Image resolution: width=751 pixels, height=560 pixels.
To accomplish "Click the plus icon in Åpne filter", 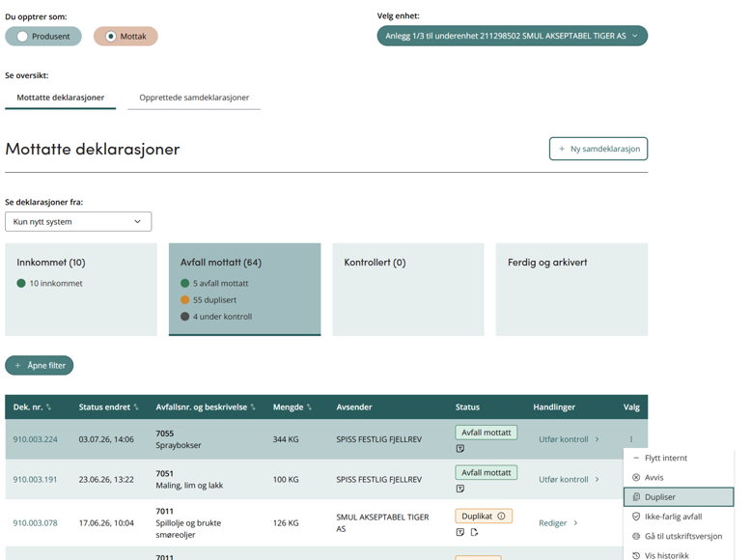I will coord(17,366).
